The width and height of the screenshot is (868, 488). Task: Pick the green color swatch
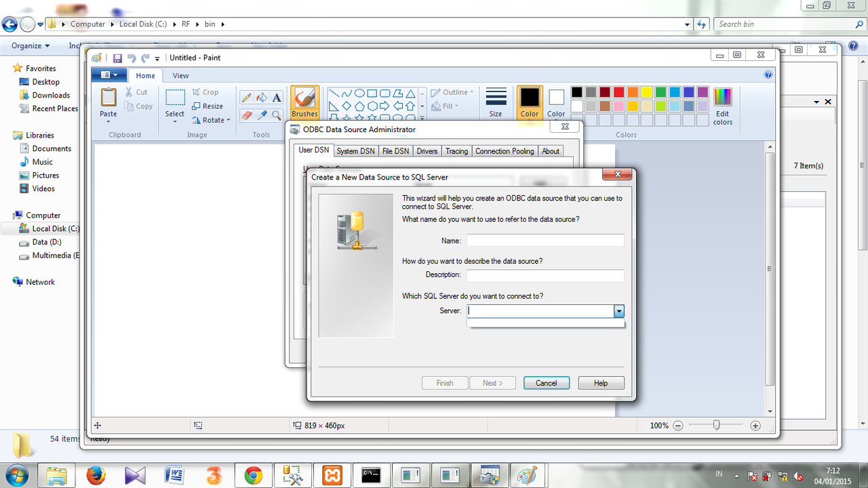(x=661, y=92)
